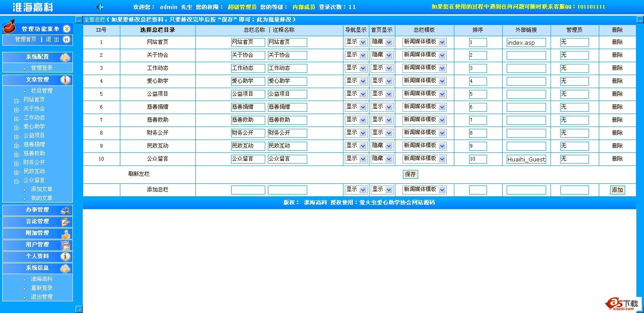Expand the 爱心助学 tree node
Viewport: 644px width, 313px height.
click(x=17, y=127)
